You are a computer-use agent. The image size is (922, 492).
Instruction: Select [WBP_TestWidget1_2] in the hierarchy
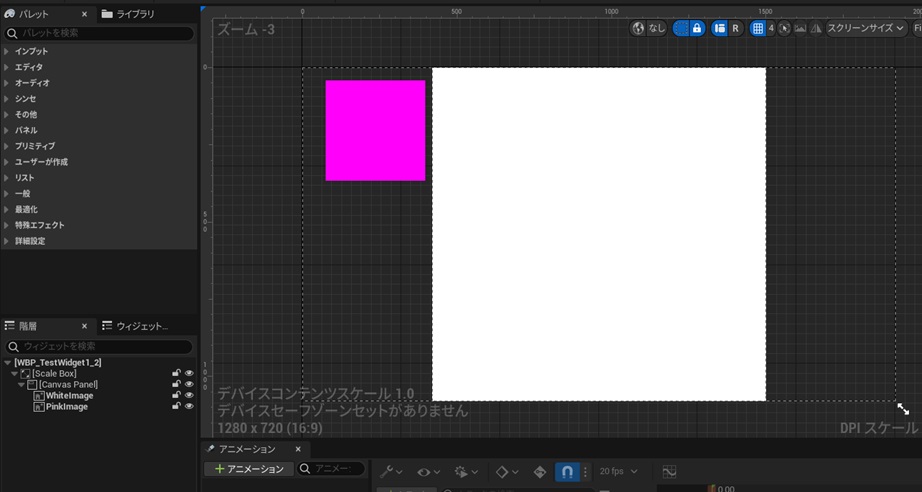[58, 363]
